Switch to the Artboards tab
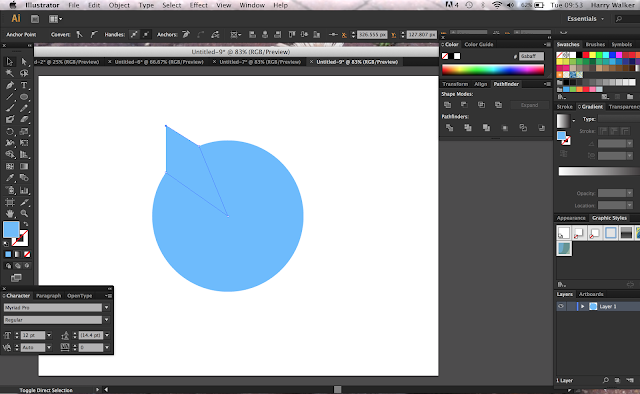Viewport: 640px width, 394px height. 591,294
